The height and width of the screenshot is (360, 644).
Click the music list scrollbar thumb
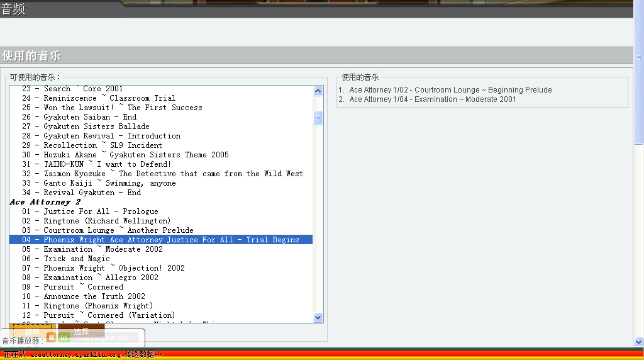[318, 118]
